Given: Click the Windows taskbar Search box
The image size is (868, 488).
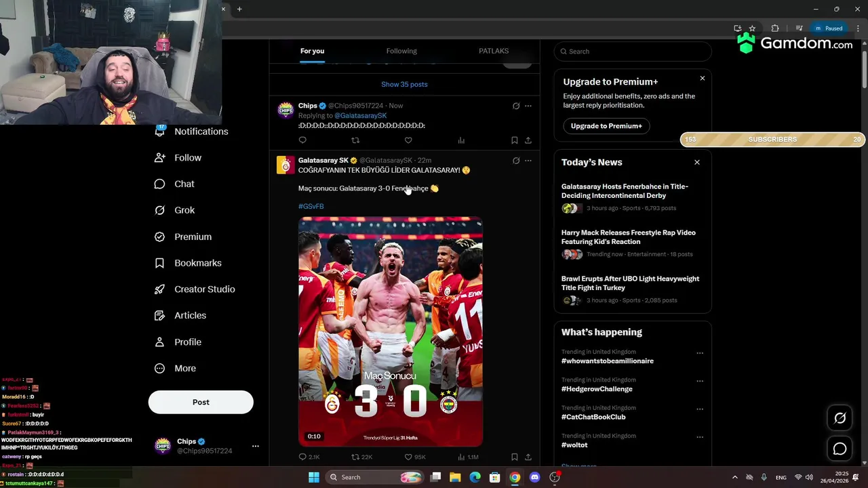Looking at the screenshot, I should click(374, 477).
